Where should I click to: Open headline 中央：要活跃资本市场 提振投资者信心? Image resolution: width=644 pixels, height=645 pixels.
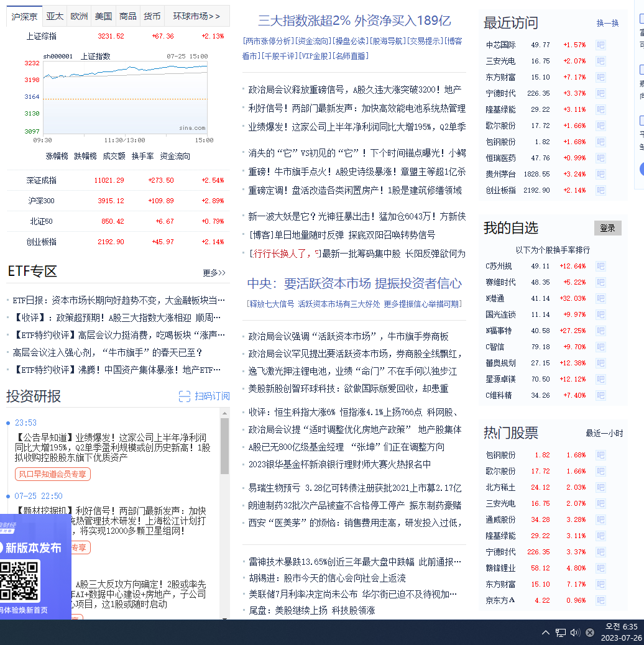click(x=354, y=283)
